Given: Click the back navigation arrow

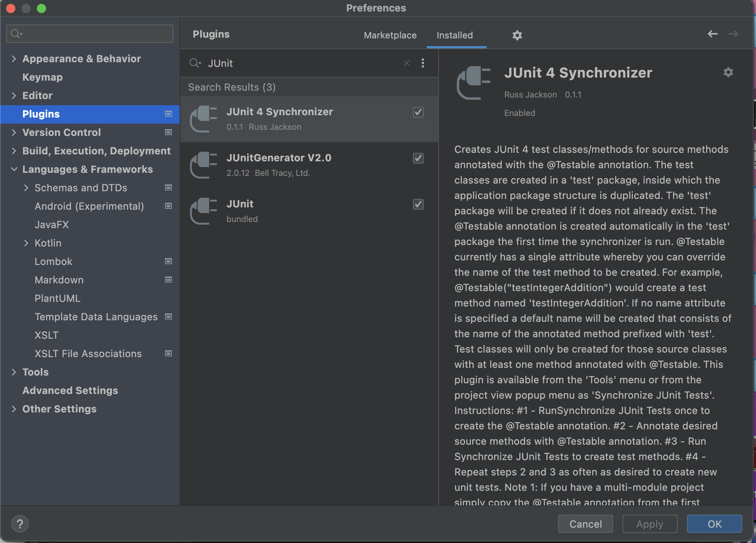Looking at the screenshot, I should pyautogui.click(x=712, y=34).
